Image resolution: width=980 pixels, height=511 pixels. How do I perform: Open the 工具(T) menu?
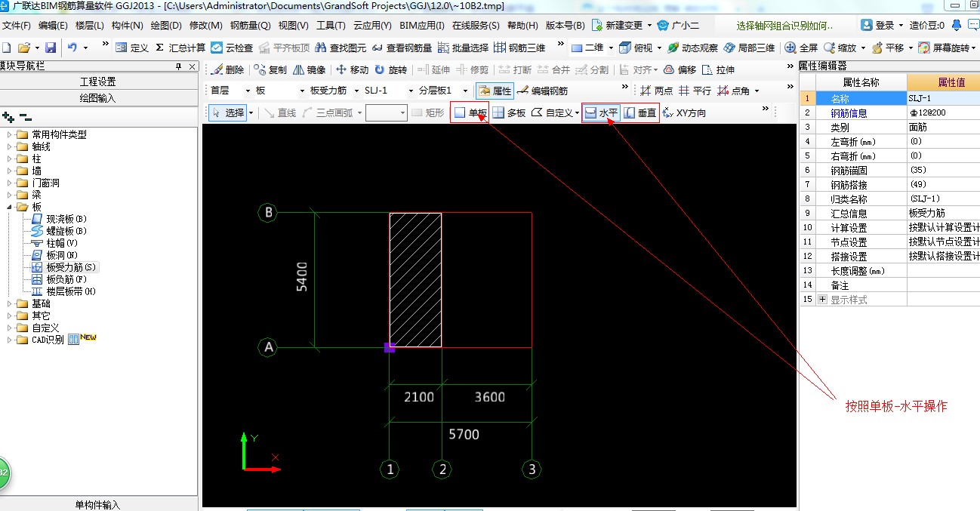[x=331, y=26]
